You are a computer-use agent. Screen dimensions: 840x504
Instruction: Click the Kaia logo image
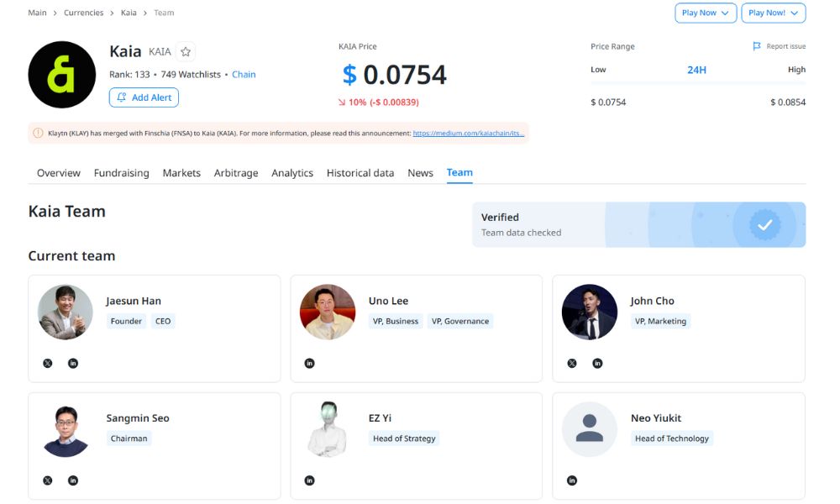[x=62, y=75]
